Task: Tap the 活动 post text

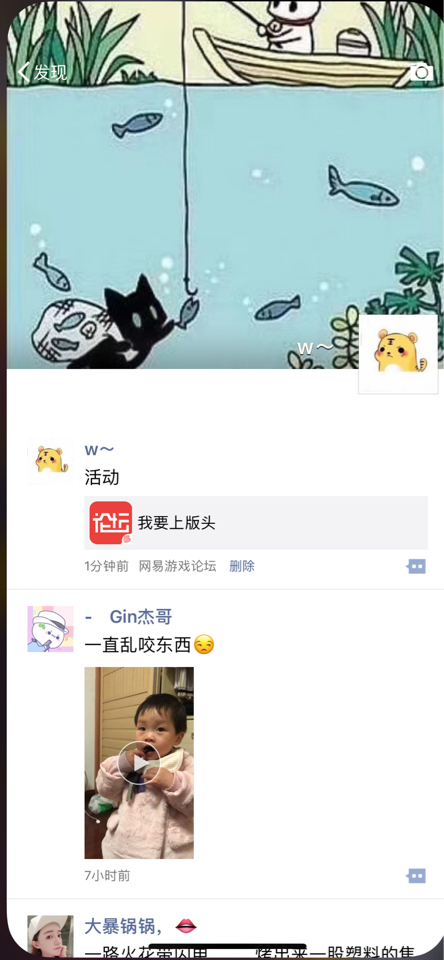Action: (102, 478)
